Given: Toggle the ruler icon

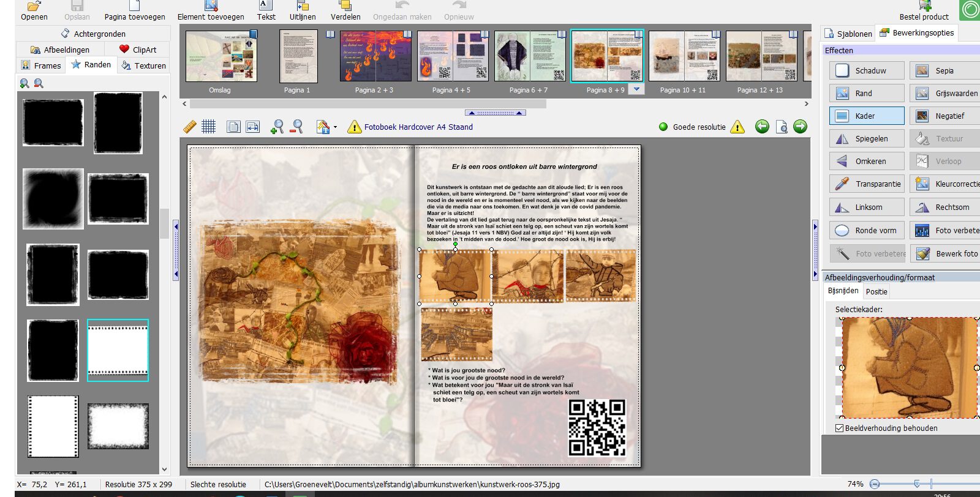Looking at the screenshot, I should 190,127.
